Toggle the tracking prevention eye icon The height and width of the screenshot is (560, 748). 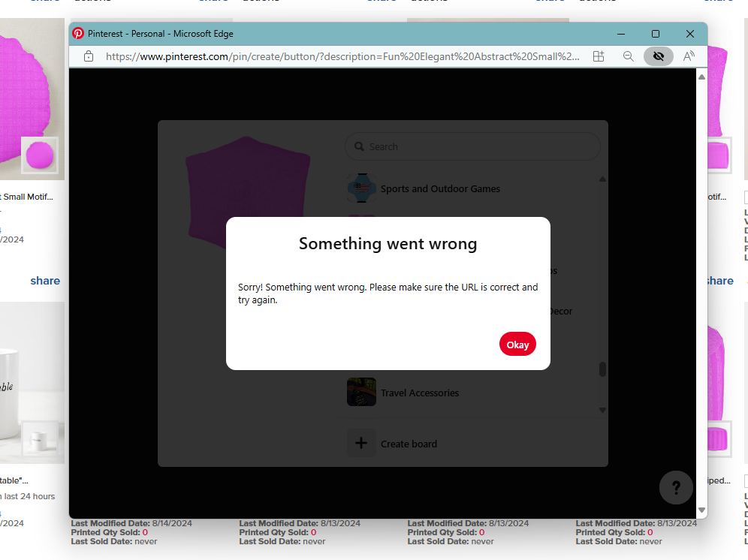[659, 56]
